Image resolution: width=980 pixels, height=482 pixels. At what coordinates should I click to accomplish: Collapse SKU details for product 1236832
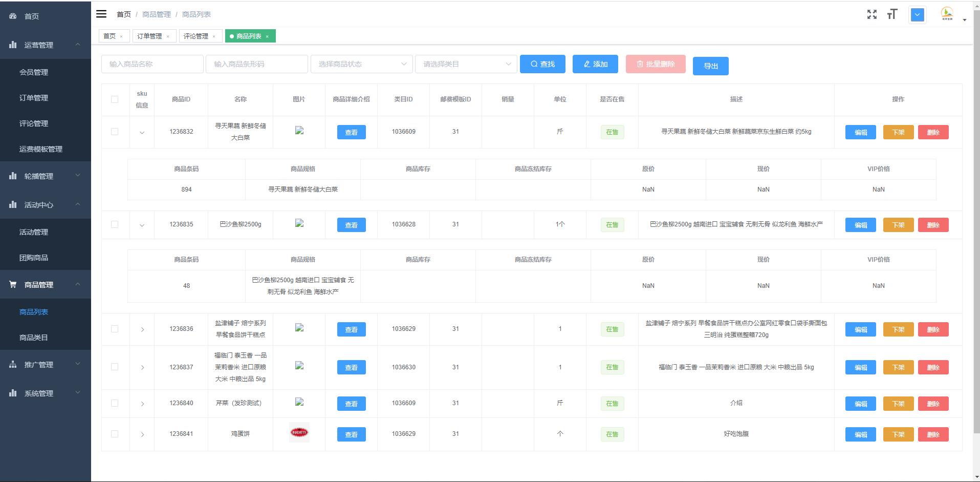[142, 133]
